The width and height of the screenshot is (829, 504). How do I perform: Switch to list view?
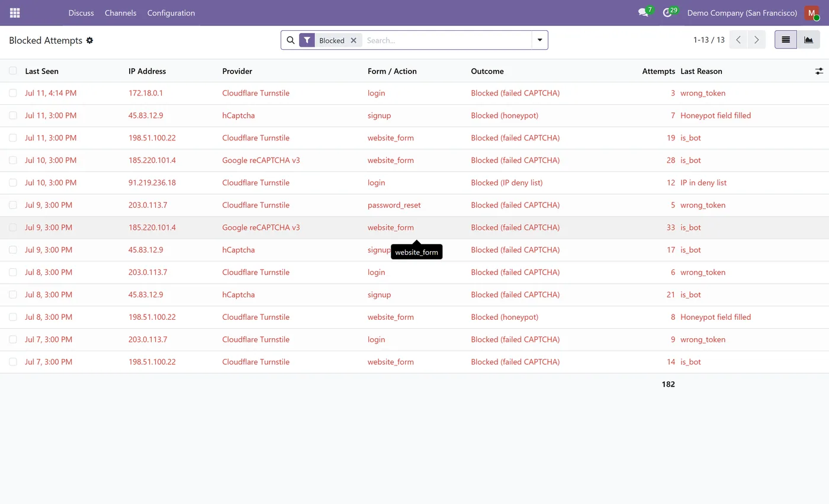click(786, 40)
